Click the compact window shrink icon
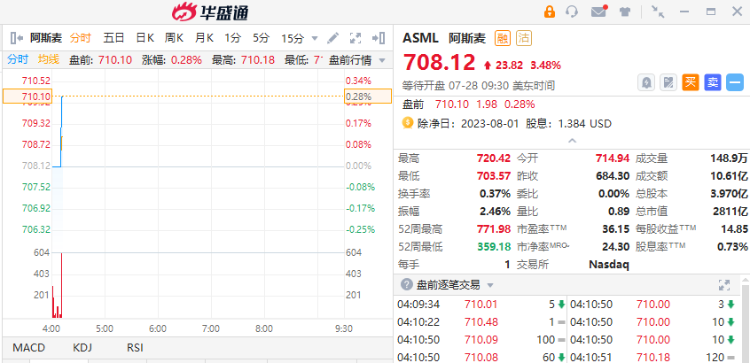 658,12
